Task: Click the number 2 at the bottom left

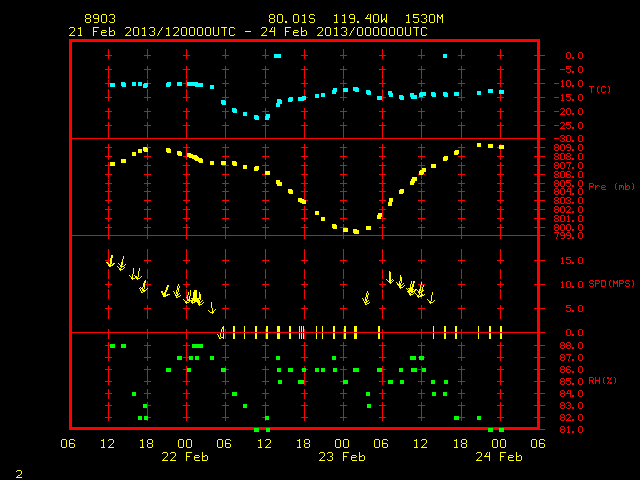Action: click(x=19, y=474)
